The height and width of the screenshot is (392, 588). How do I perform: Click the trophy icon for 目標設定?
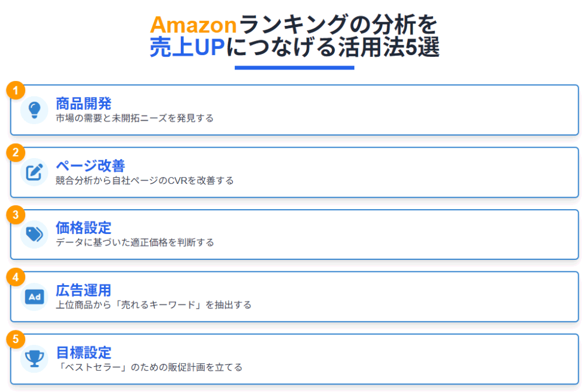pos(34,359)
